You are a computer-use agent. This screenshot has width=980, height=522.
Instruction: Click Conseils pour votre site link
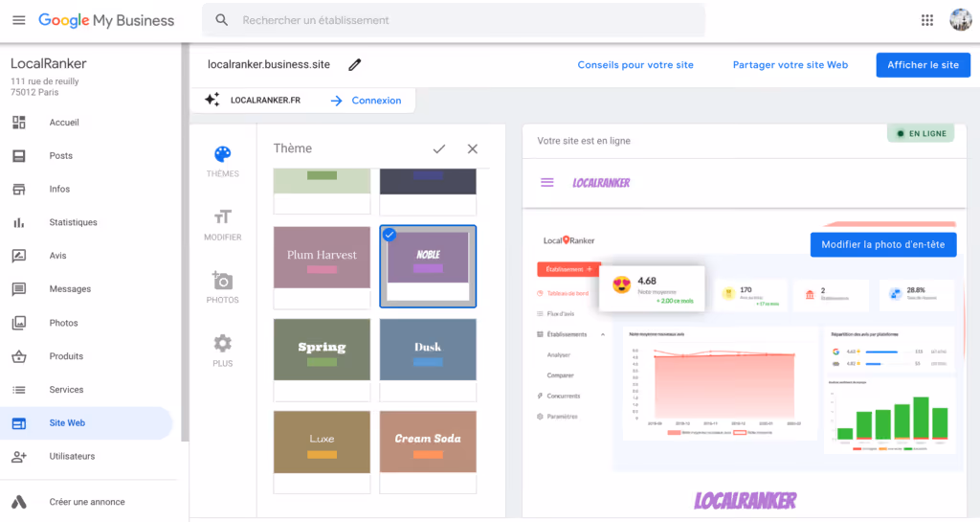pos(635,65)
